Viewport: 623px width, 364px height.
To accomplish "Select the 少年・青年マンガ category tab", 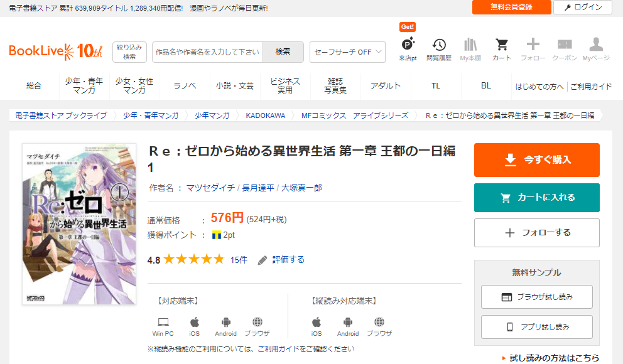I will 84,87.
